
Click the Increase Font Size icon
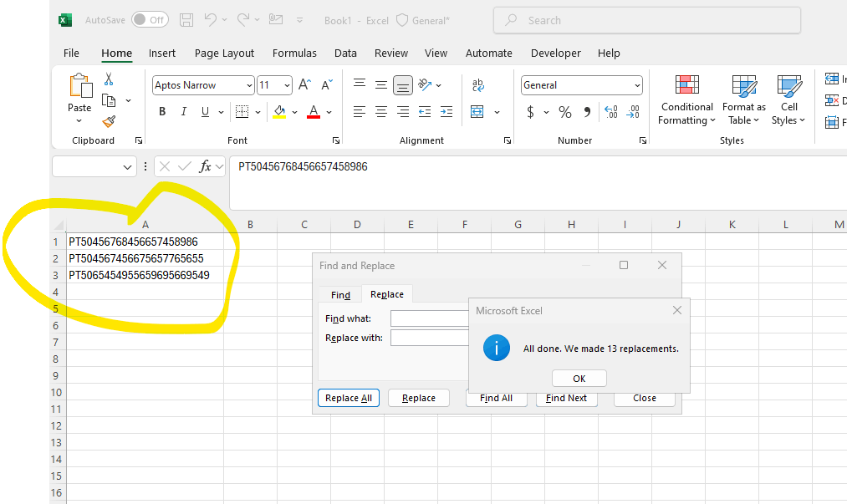304,84
